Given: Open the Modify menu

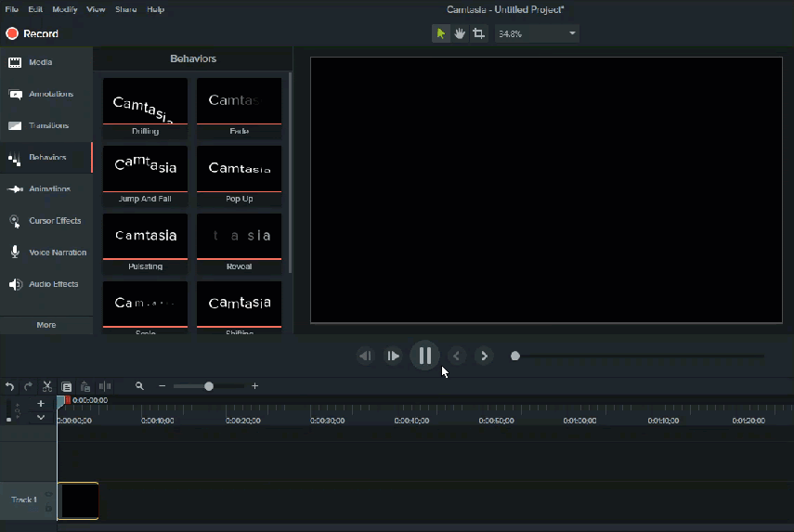Looking at the screenshot, I should [x=65, y=9].
